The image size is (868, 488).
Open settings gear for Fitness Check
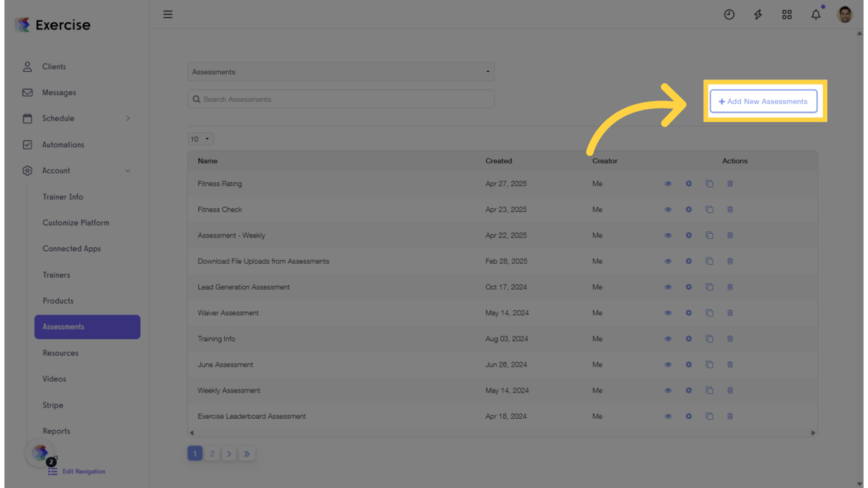coord(688,210)
